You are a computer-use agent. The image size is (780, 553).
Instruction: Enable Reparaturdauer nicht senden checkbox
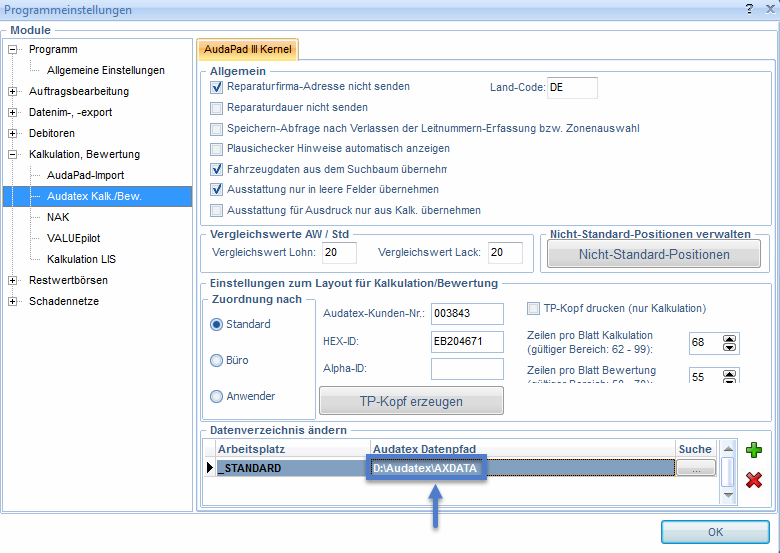[x=216, y=108]
